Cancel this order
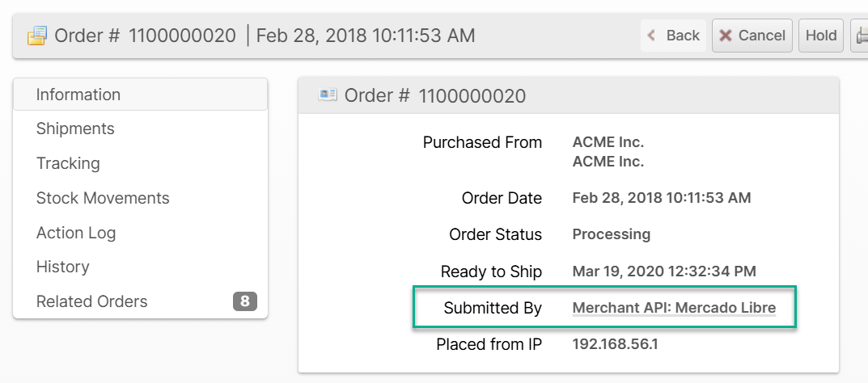868x383 pixels. coord(752,36)
